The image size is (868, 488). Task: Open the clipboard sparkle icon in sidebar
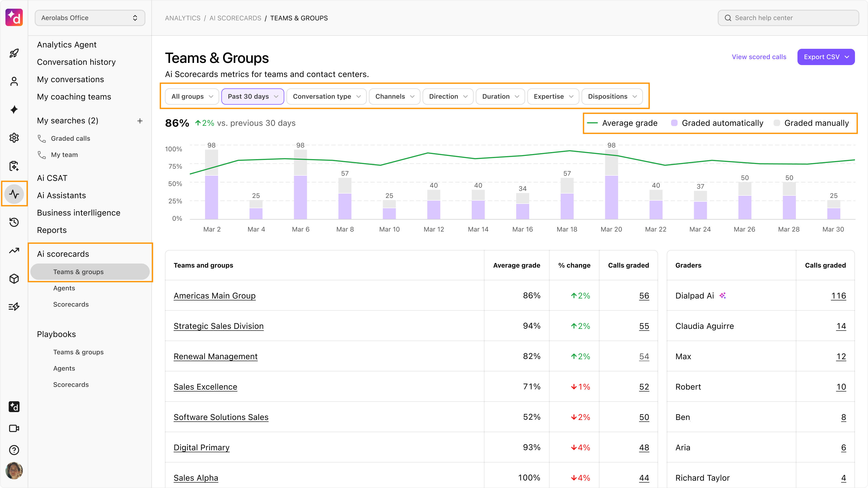pos(14,166)
